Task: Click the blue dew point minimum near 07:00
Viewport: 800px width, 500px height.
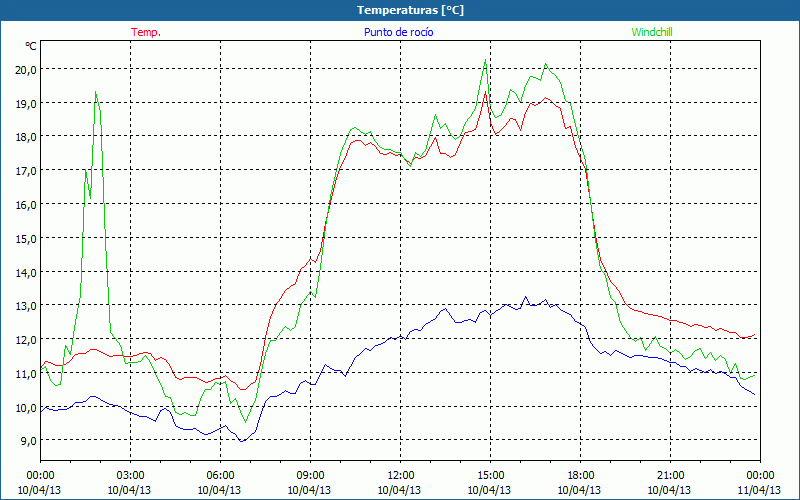Action: pos(242,441)
